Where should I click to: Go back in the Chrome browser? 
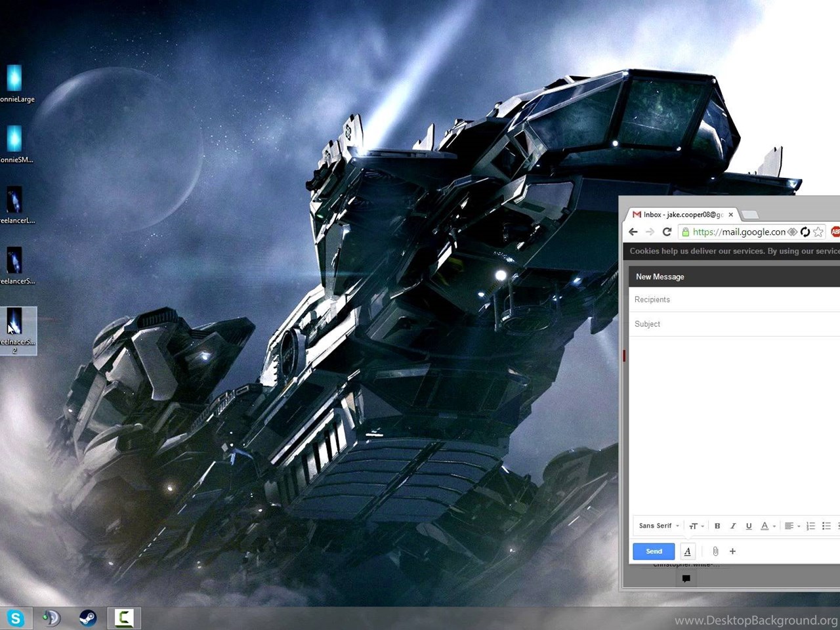(x=633, y=232)
